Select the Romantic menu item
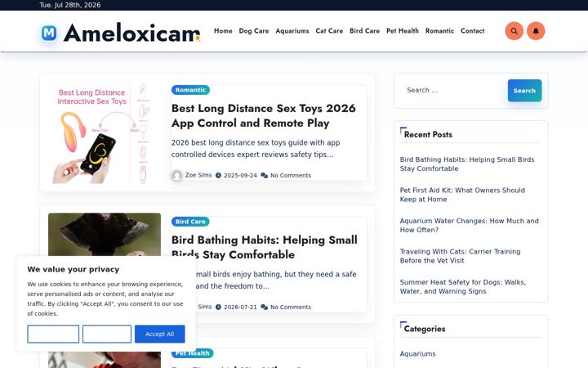The image size is (588, 368). click(x=439, y=31)
